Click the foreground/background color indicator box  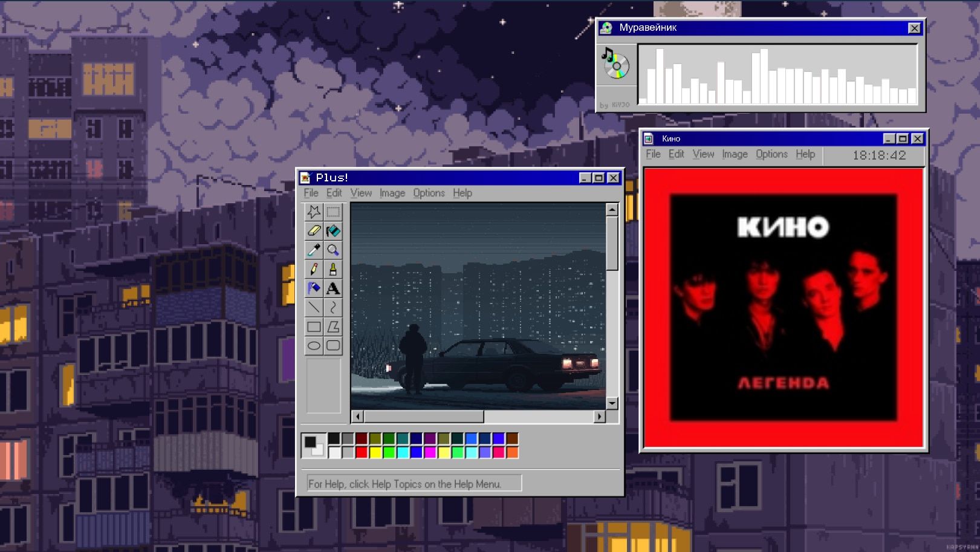314,446
